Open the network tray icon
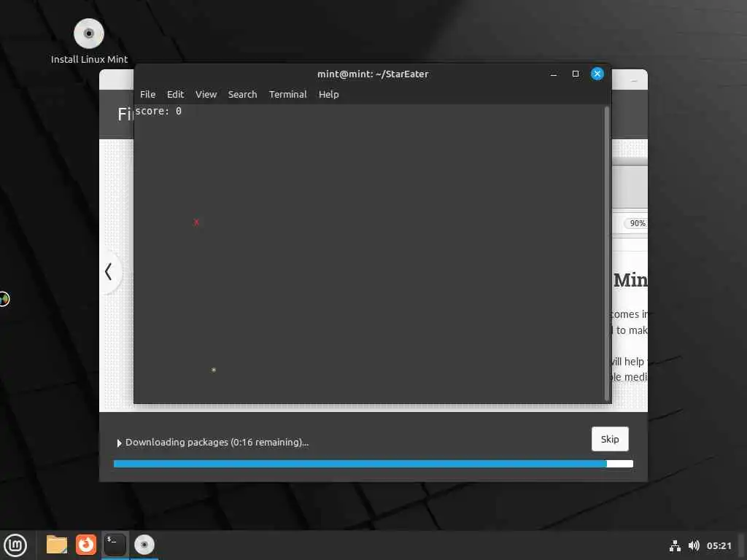The height and width of the screenshot is (560, 747). point(675,545)
